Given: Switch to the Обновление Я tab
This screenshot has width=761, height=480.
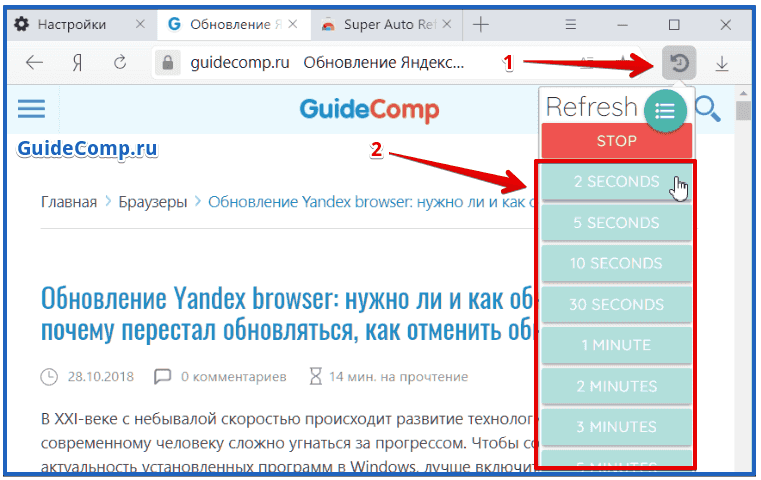Looking at the screenshot, I should 233,24.
